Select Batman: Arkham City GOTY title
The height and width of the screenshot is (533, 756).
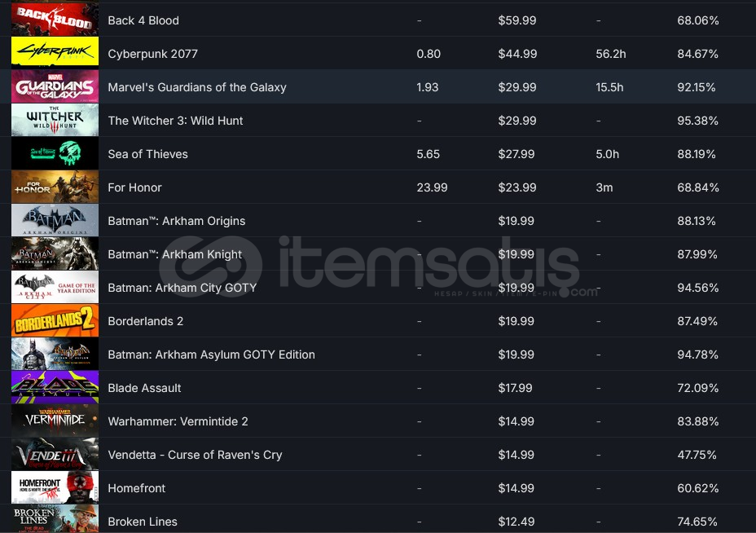pyautogui.click(x=182, y=288)
